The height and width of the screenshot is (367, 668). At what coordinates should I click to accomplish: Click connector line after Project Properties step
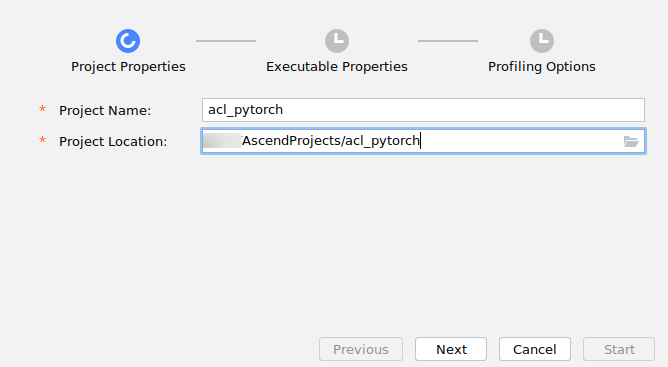pyautogui.click(x=226, y=41)
